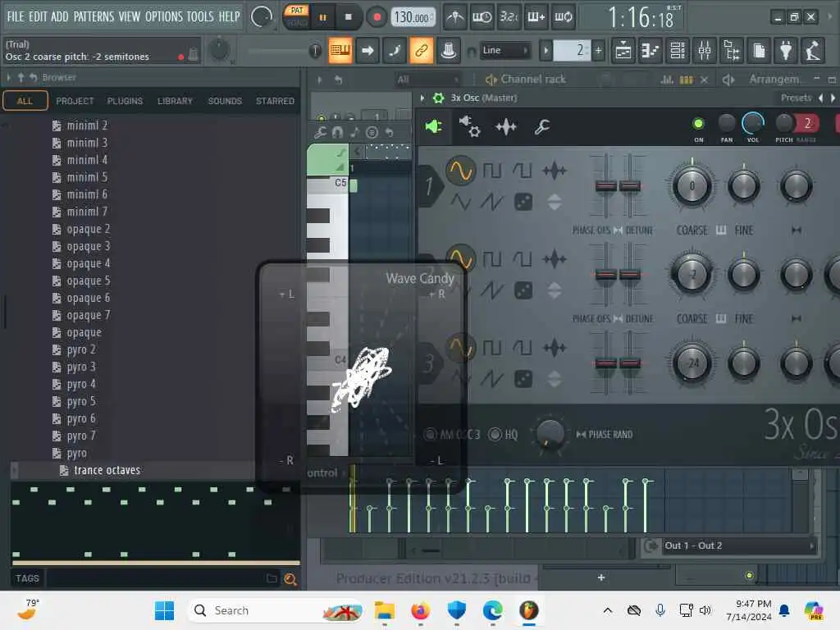The image size is (840, 630).
Task: Enable wait for input before recording
Action: click(482, 18)
